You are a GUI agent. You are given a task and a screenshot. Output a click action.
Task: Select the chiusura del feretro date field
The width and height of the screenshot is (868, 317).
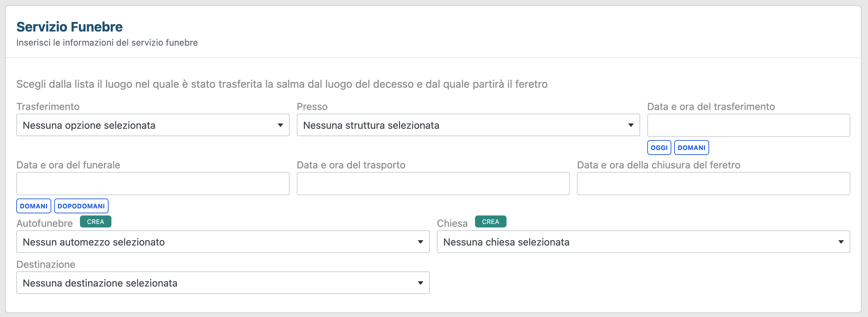click(x=713, y=184)
